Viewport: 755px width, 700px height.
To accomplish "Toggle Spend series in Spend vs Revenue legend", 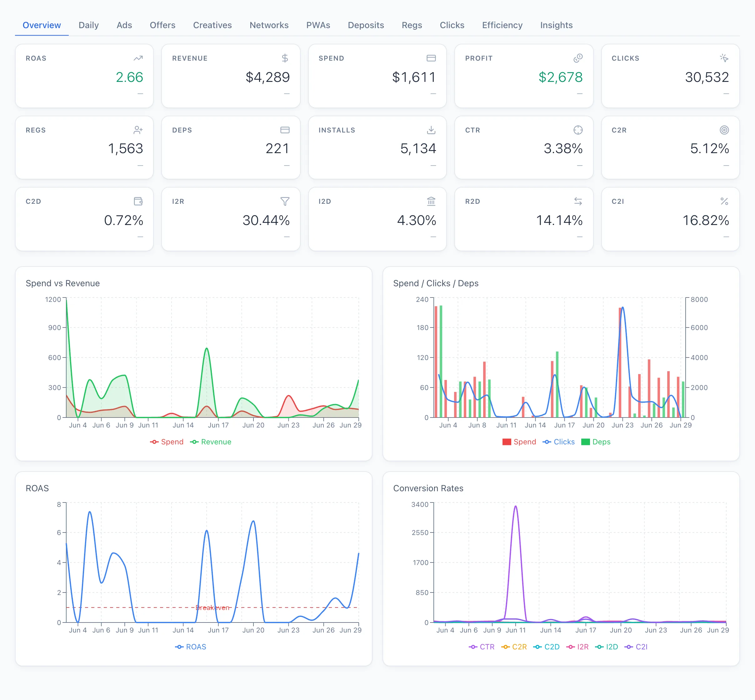I will [x=167, y=442].
